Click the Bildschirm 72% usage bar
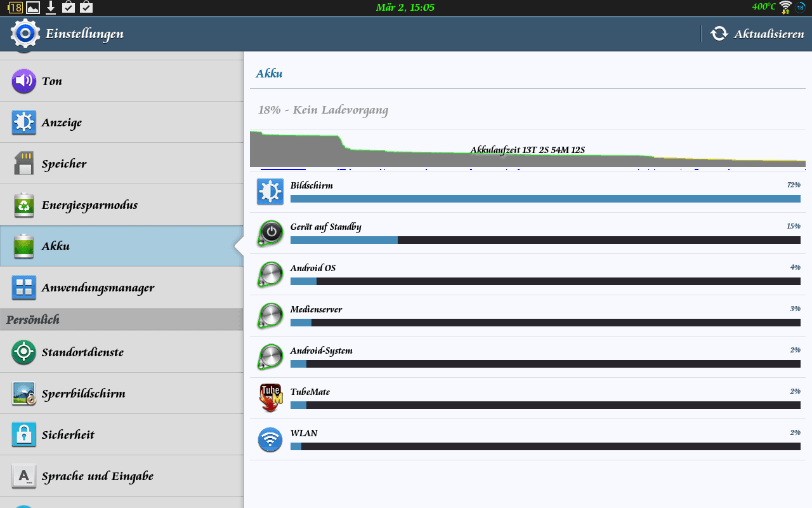This screenshot has width=812, height=508. [546, 199]
